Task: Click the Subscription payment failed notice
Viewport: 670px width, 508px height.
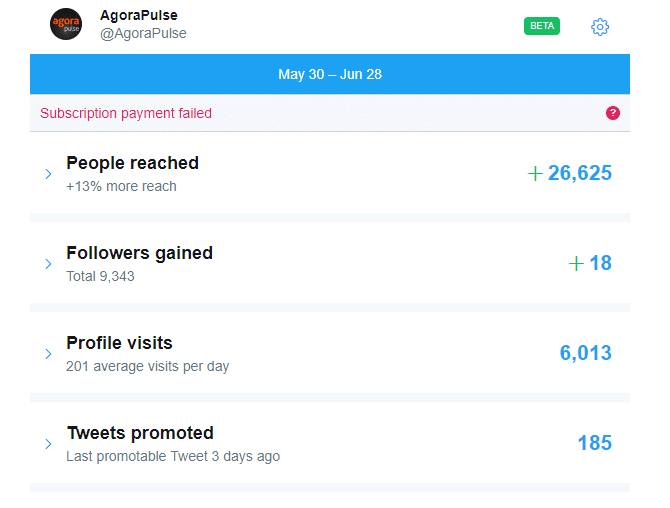Action: 126,113
